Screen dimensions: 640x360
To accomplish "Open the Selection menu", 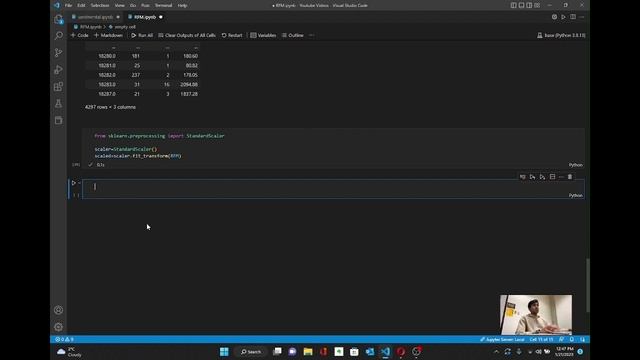I will (100, 5).
